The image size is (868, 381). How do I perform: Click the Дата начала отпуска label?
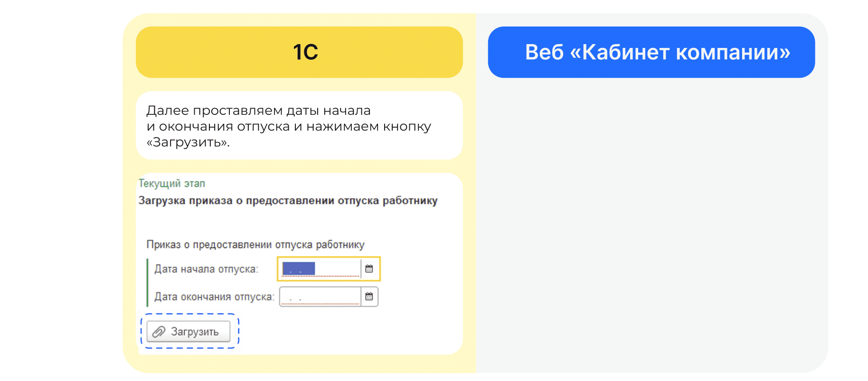[206, 269]
